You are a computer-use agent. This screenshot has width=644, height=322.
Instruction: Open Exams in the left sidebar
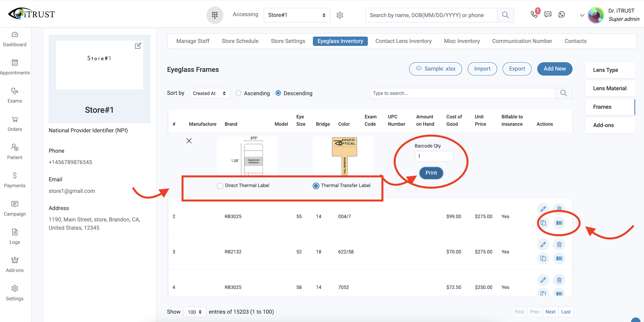coord(15,95)
